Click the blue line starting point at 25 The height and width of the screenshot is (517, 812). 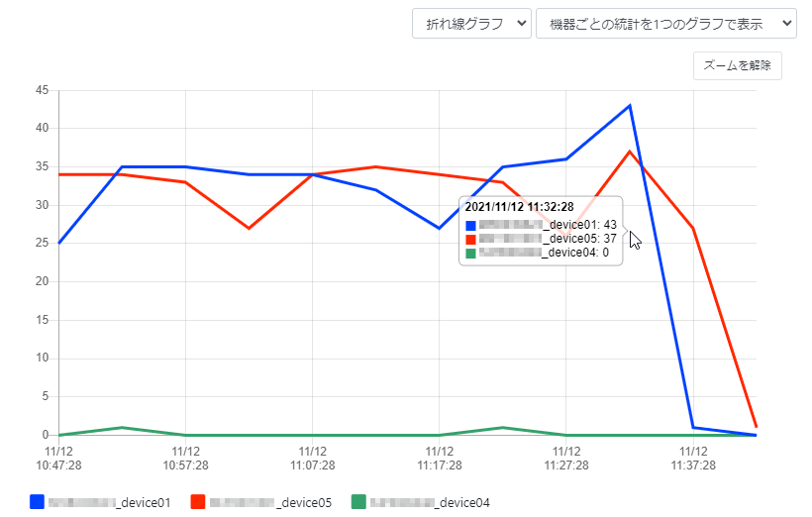pos(59,243)
